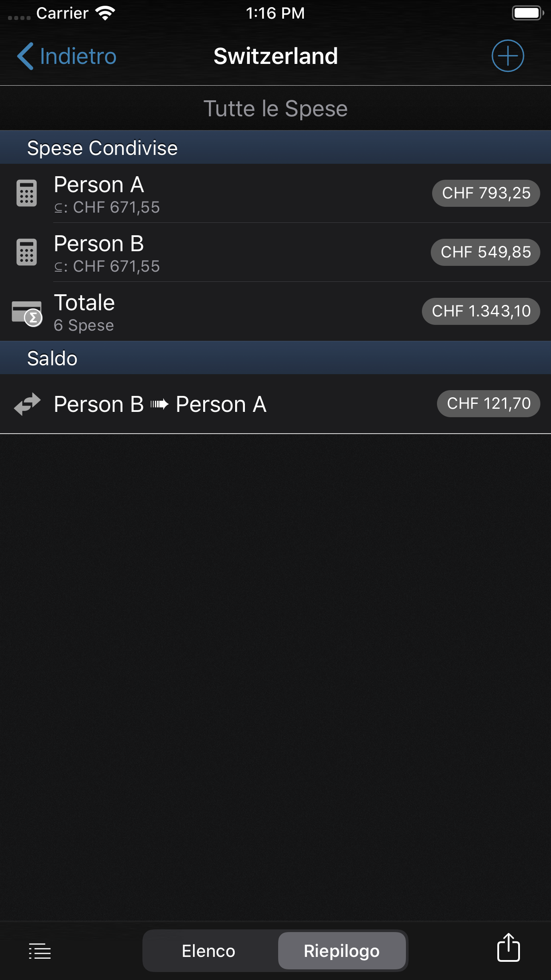Switch to the Elenco view
This screenshot has height=980, width=551.
209,951
